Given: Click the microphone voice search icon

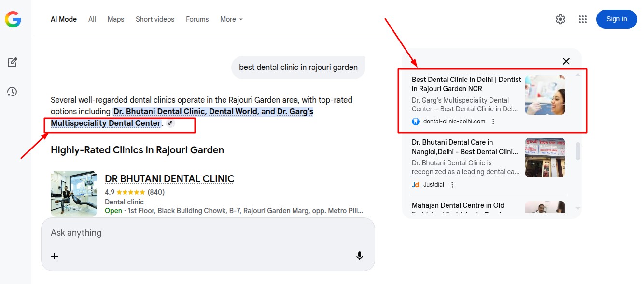Looking at the screenshot, I should 359,256.
